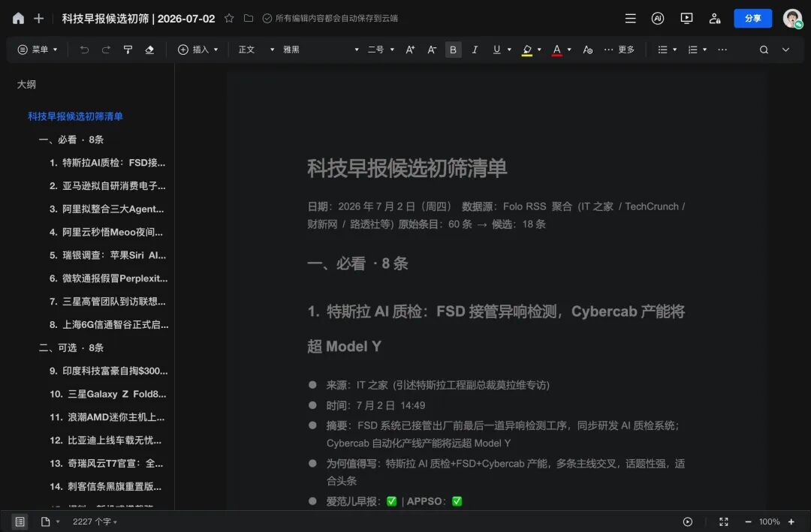Viewport: 811px width, 532px height.
Task: Open search in the toolbar
Action: tap(764, 50)
